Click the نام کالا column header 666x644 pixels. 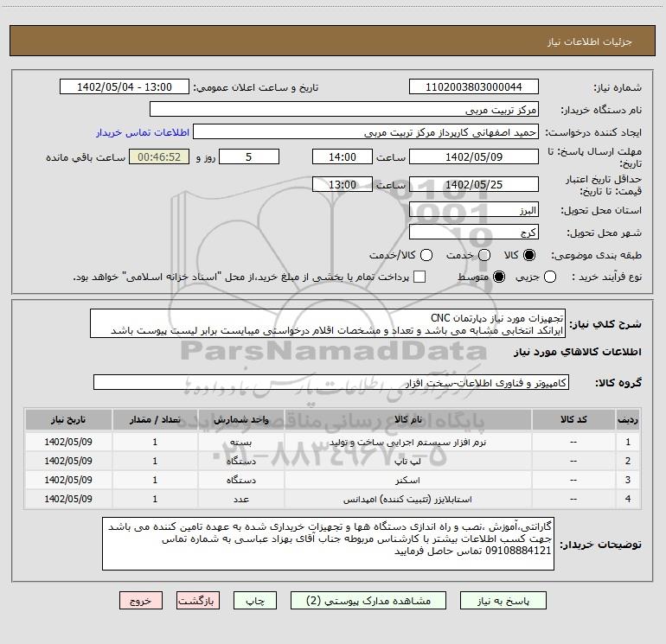click(407, 419)
